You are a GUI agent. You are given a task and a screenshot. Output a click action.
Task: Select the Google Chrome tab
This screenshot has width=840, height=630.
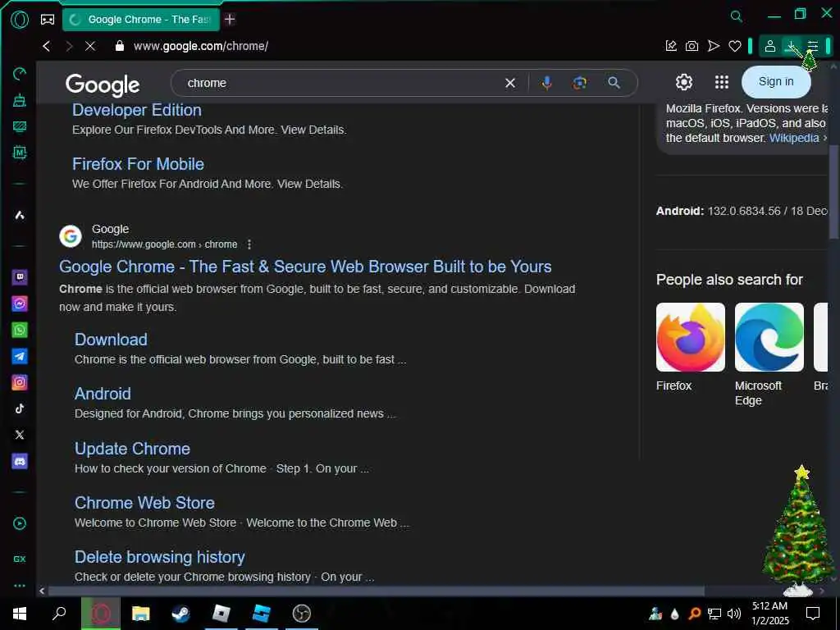click(x=141, y=20)
